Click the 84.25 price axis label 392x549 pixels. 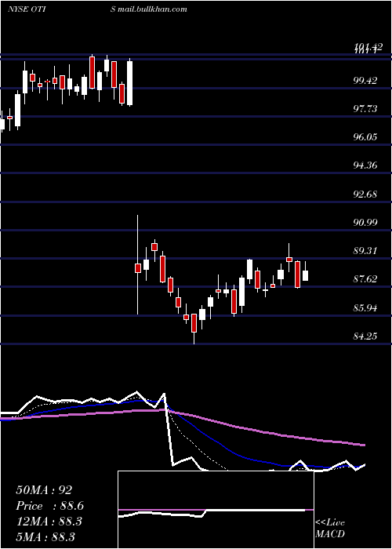[x=365, y=336]
